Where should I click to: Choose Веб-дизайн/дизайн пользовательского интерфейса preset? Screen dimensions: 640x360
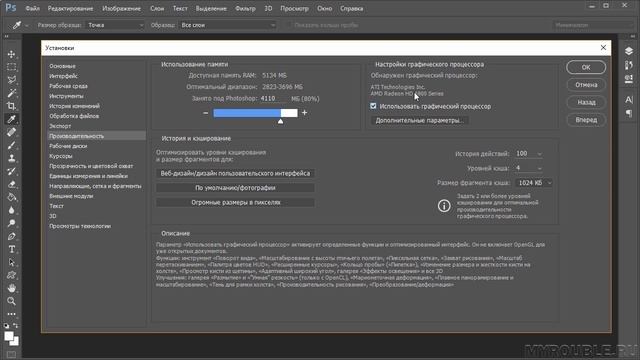point(235,173)
